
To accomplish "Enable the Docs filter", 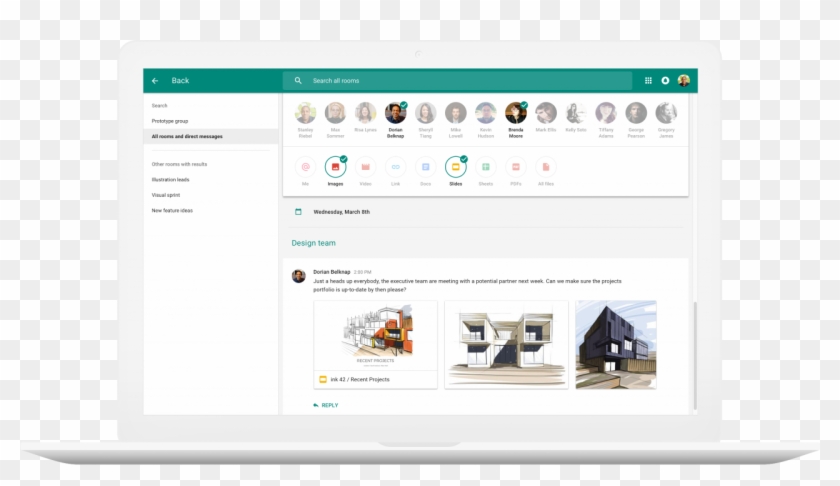I will point(425,167).
